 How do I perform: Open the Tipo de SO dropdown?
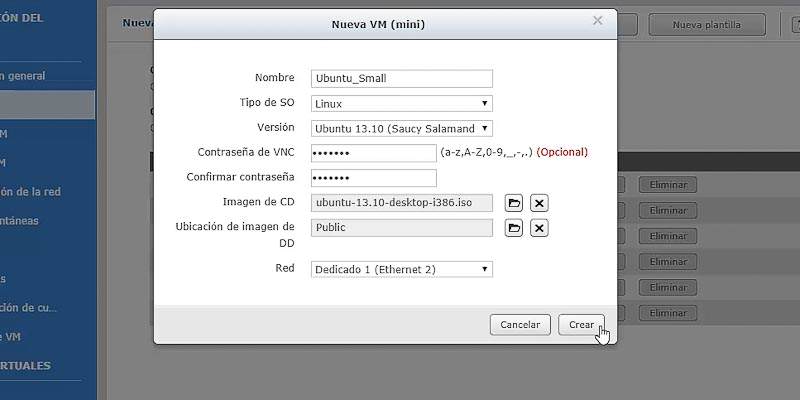point(402,104)
